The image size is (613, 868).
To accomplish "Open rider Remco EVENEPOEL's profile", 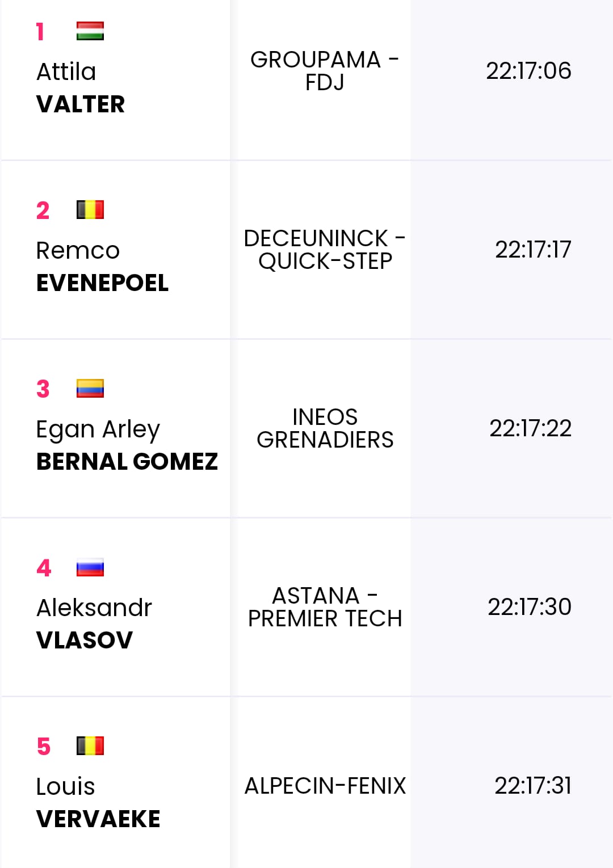I will [x=102, y=267].
